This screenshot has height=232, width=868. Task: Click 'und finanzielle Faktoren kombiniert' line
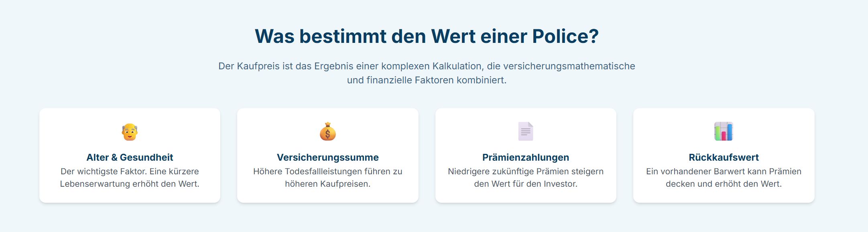(427, 80)
